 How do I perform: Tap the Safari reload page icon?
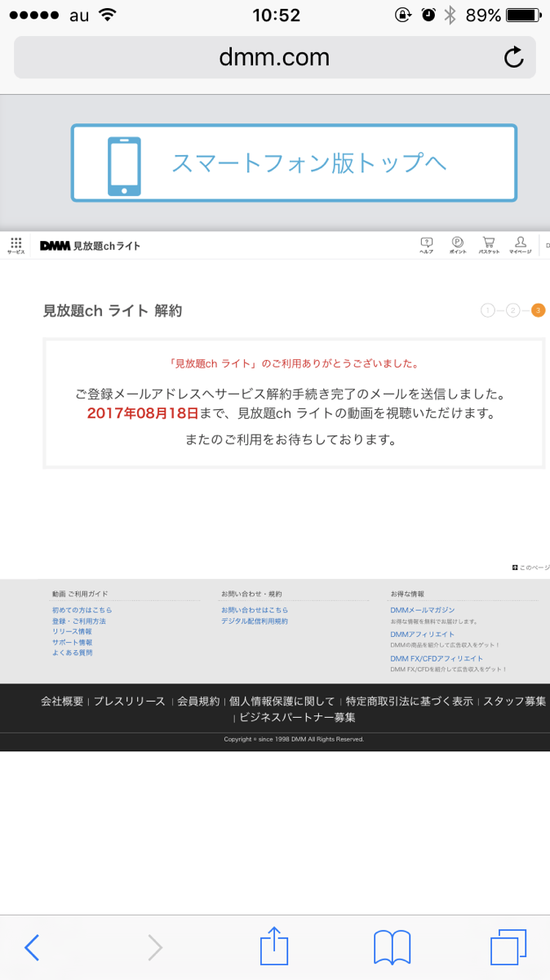513,57
